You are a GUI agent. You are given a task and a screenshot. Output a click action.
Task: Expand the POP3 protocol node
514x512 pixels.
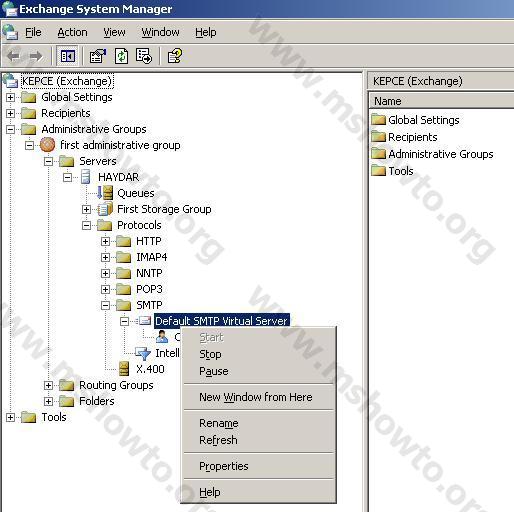[x=105, y=289]
